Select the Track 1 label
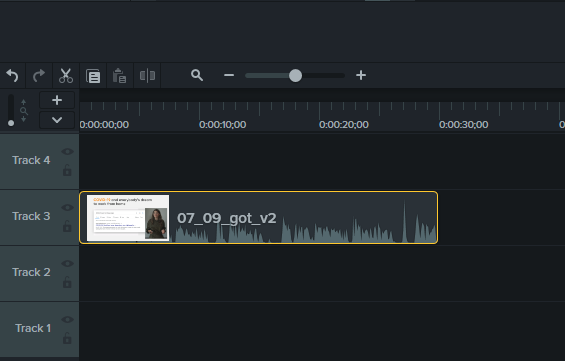This screenshot has height=361, width=565. point(33,328)
